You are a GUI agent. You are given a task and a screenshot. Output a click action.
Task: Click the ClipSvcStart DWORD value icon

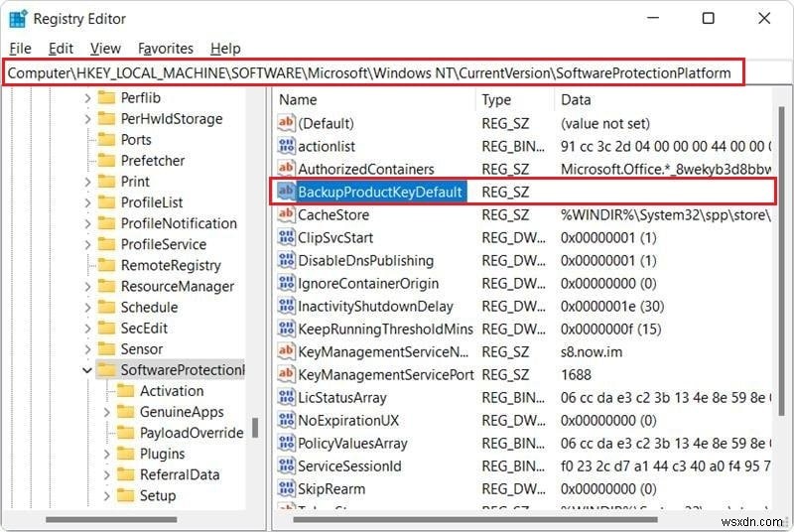click(286, 237)
